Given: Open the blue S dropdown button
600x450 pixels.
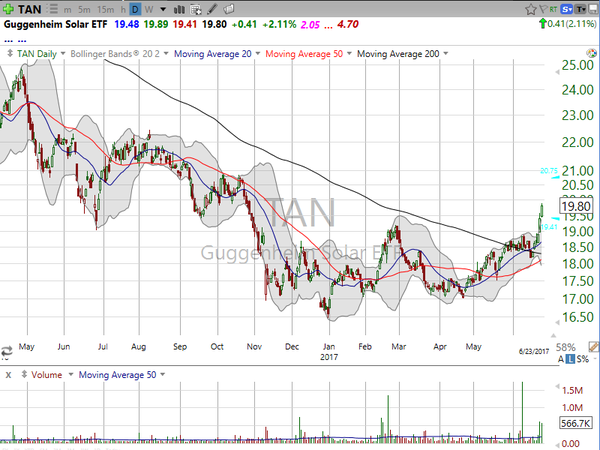Looking at the screenshot, I should [x=566, y=9].
